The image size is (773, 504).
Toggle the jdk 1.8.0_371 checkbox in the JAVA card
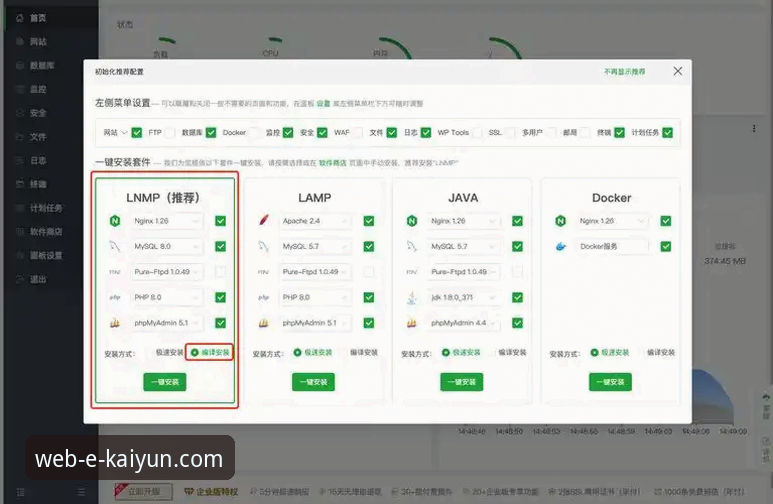[x=517, y=297]
